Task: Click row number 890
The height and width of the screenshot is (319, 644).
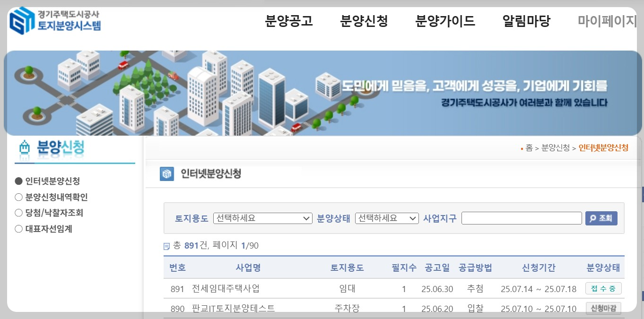Action: [x=177, y=309]
